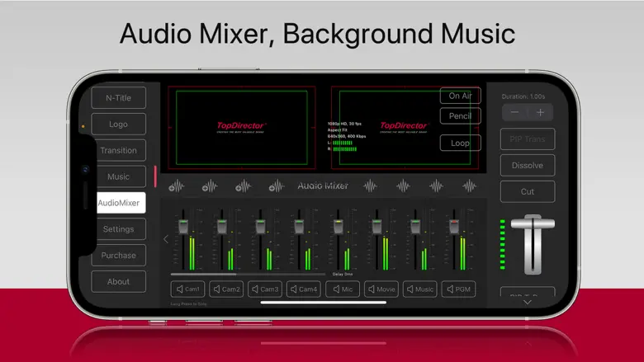Click the Audio Mixer title text
This screenshot has height=362, width=644.
tap(323, 186)
